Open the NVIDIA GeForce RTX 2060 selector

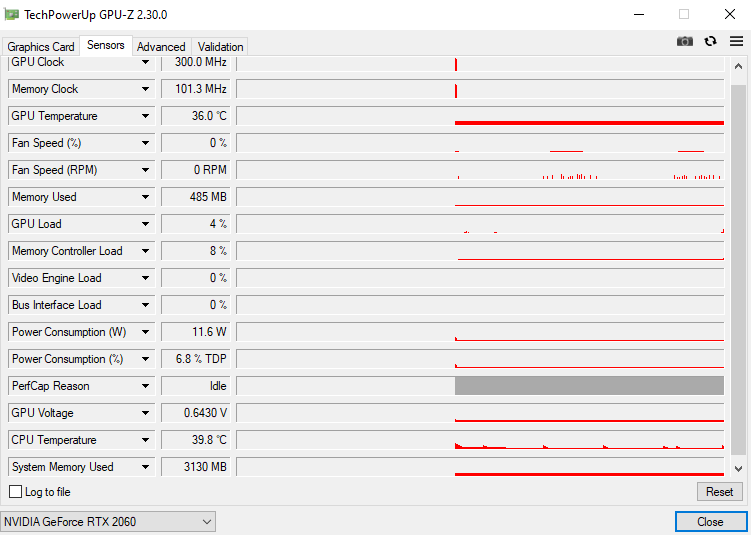tap(108, 522)
